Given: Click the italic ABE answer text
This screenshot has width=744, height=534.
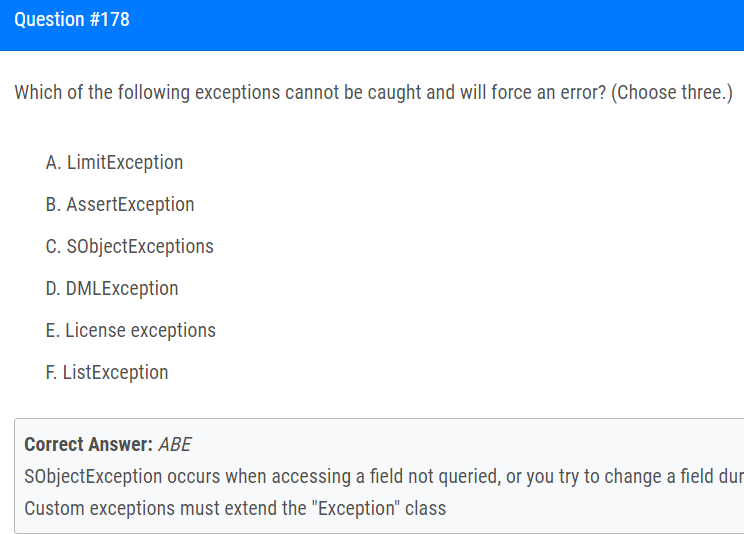Looking at the screenshot, I should coord(175,445).
